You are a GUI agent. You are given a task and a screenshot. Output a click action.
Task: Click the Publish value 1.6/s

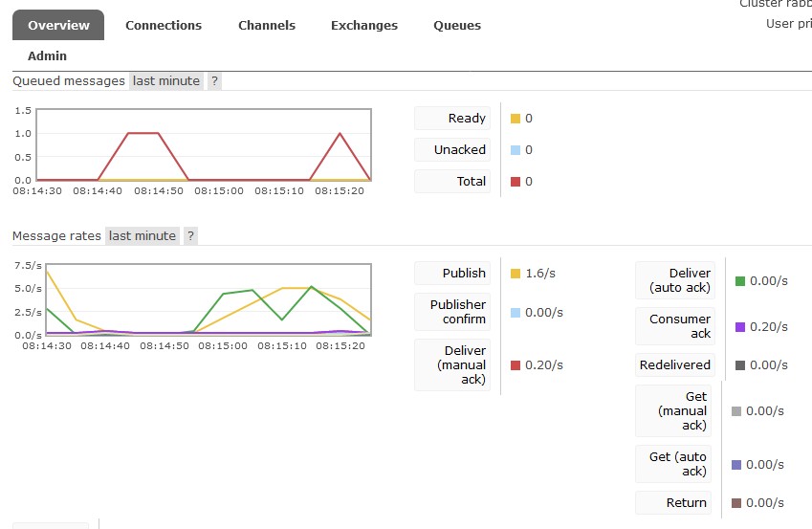point(540,273)
